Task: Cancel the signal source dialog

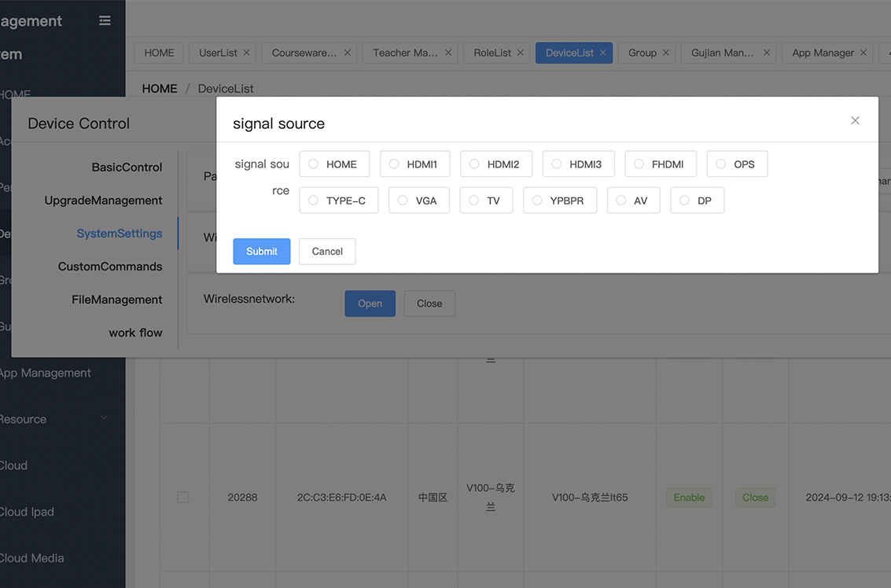Action: (327, 251)
